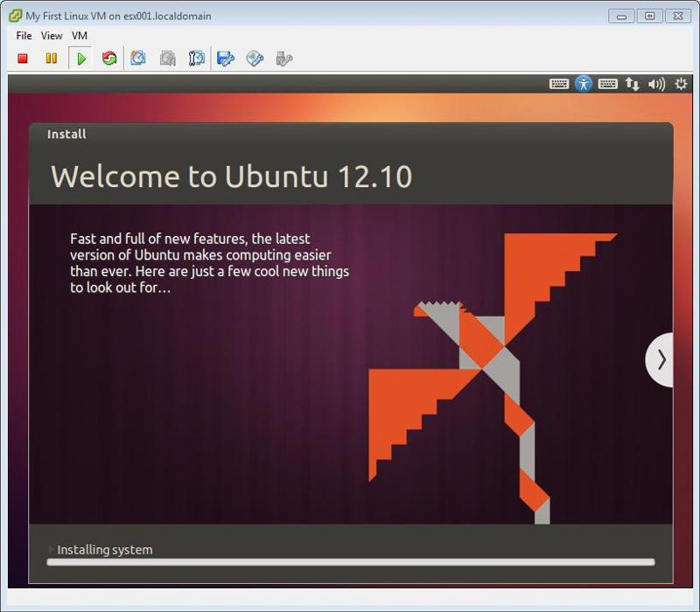Connect USB device using the gray plug icon
Image resolution: width=700 pixels, height=612 pixels.
coord(283,59)
